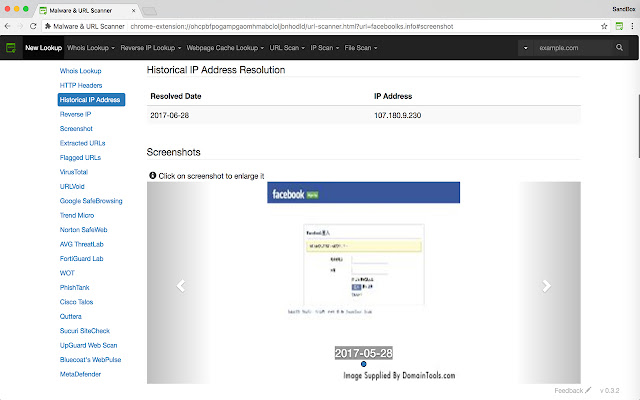Image resolution: width=640 pixels, height=400 pixels.
Task: Focus the example.com search field
Action: coord(573,48)
